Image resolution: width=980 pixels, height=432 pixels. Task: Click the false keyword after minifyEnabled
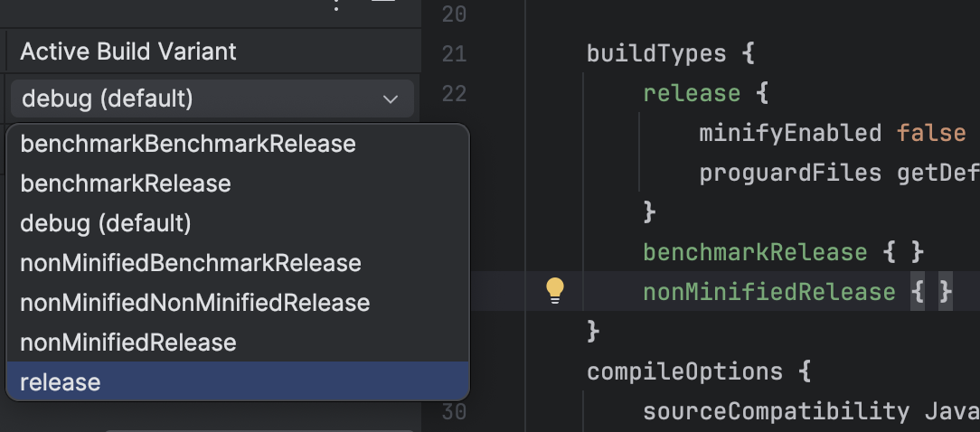click(x=931, y=134)
